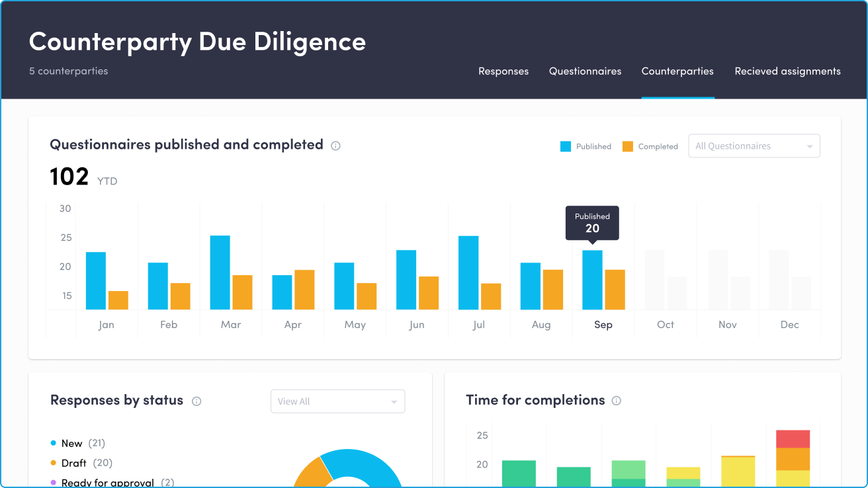
Task: Open the All Questionnaires dropdown
Action: pyautogui.click(x=754, y=146)
